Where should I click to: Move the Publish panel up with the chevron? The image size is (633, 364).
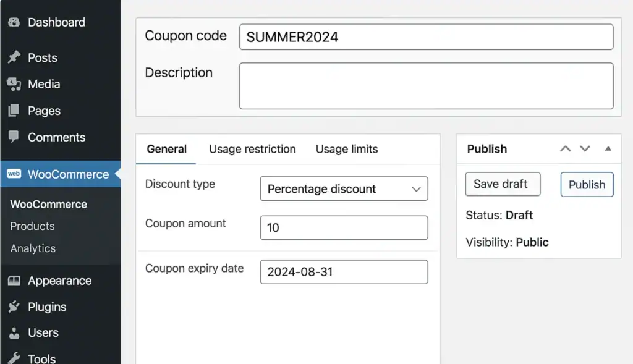pos(564,148)
